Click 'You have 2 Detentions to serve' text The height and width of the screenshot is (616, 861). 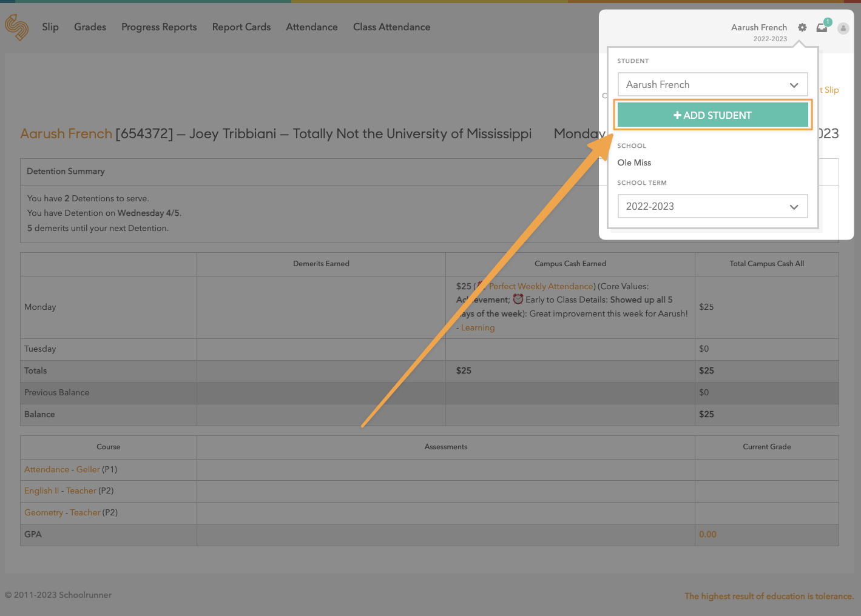click(88, 199)
